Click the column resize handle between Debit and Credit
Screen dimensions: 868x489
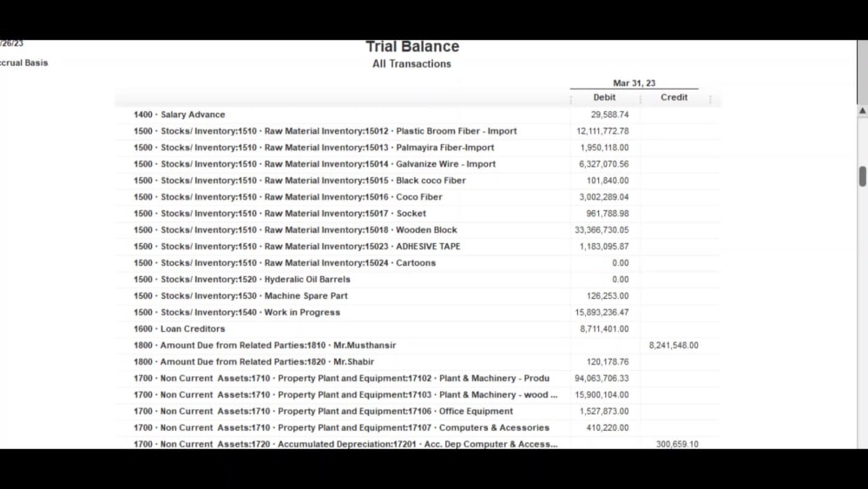click(641, 99)
